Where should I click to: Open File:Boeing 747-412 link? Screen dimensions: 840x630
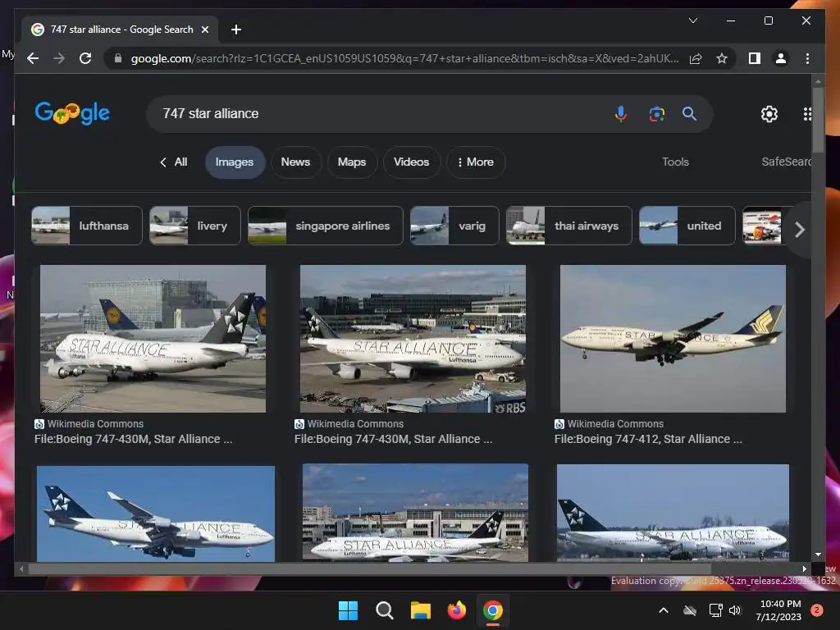coord(648,439)
